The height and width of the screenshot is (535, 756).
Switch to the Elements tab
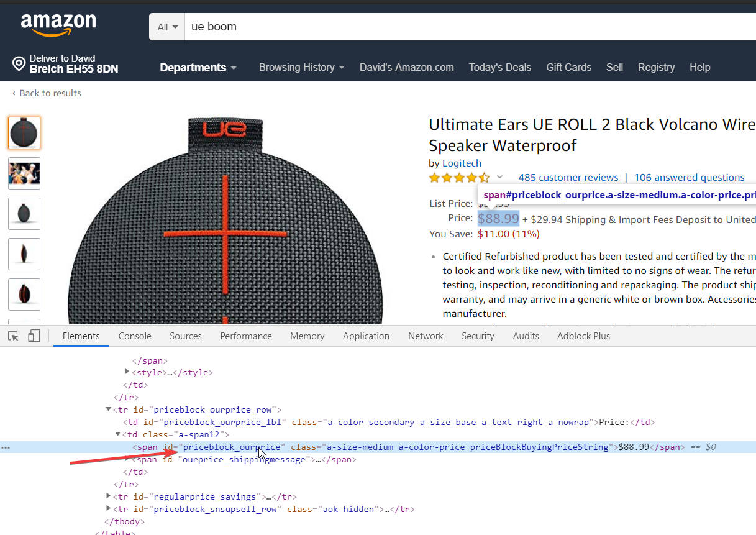[81, 336]
